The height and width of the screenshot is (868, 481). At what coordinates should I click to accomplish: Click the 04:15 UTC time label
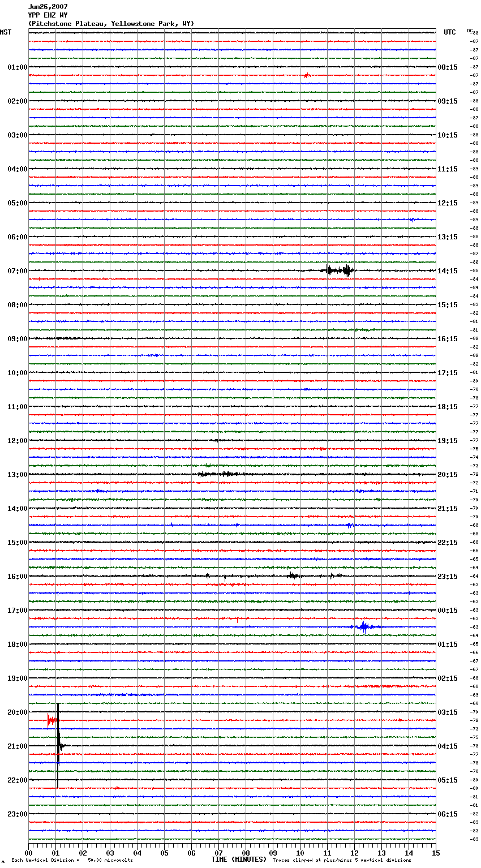[x=448, y=746]
